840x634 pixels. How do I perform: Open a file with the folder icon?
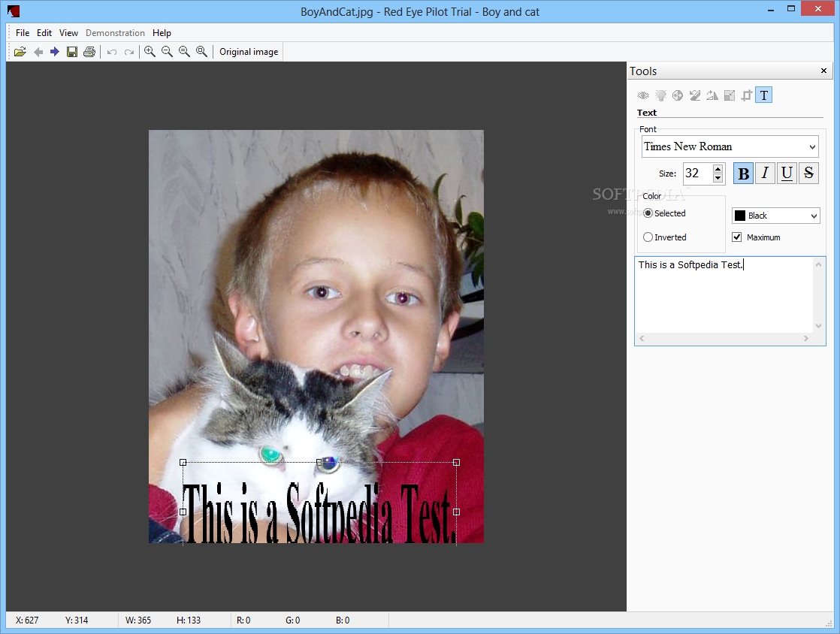click(20, 52)
